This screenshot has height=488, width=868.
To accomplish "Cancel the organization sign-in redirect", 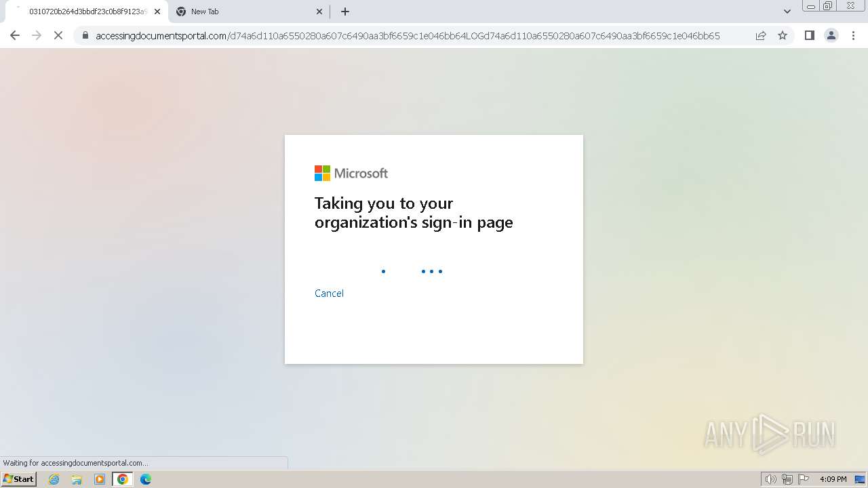I will click(x=329, y=293).
